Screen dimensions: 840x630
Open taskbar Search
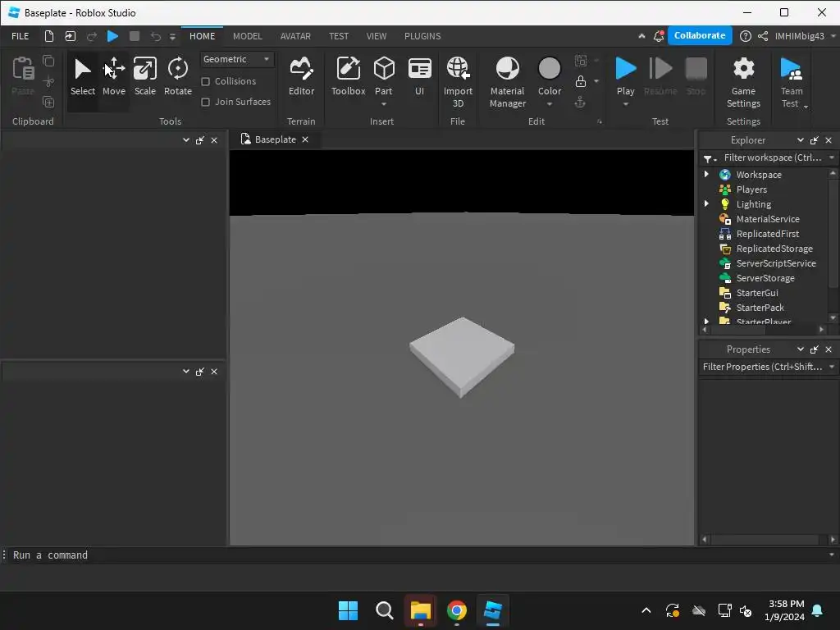(x=384, y=610)
